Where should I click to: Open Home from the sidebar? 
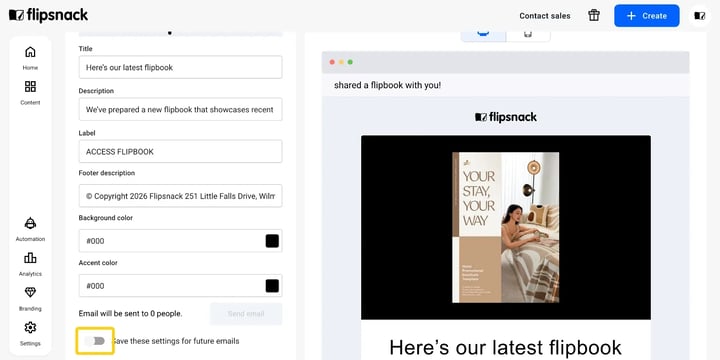(30, 57)
